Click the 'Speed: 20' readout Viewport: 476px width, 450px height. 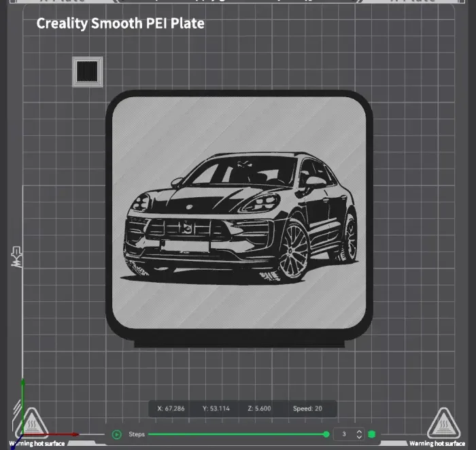tap(307, 409)
